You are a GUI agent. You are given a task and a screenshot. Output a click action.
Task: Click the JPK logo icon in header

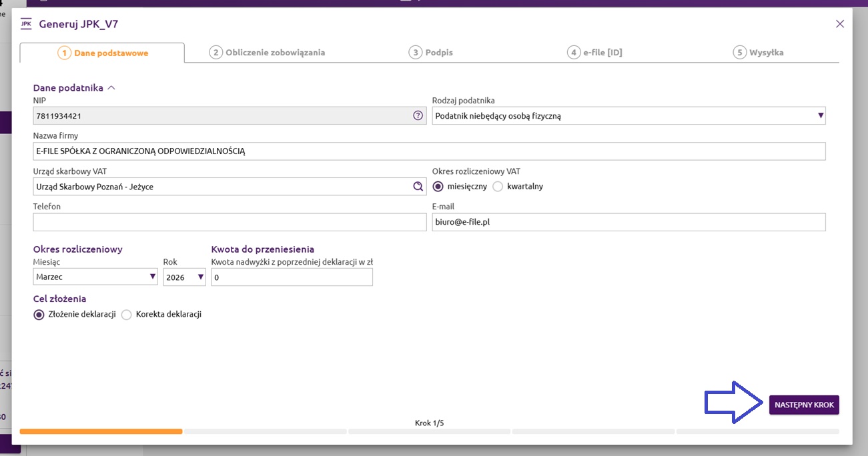point(26,24)
